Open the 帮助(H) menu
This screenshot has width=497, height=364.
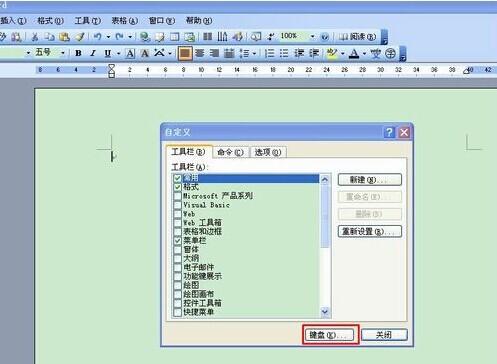pos(199,21)
